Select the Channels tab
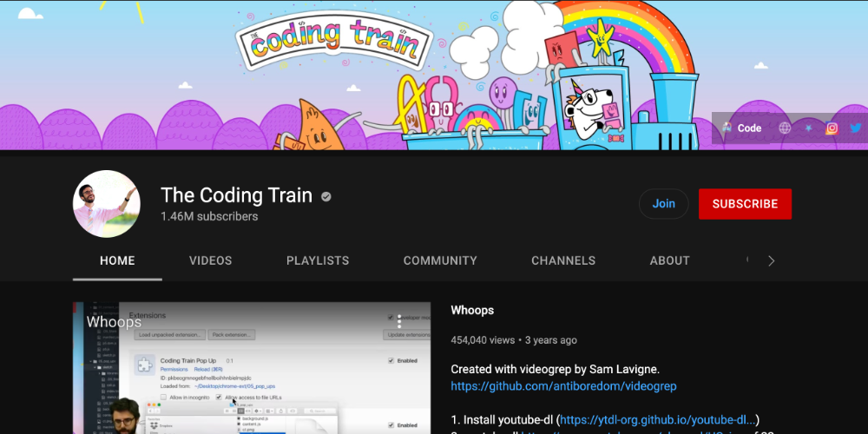 click(563, 260)
